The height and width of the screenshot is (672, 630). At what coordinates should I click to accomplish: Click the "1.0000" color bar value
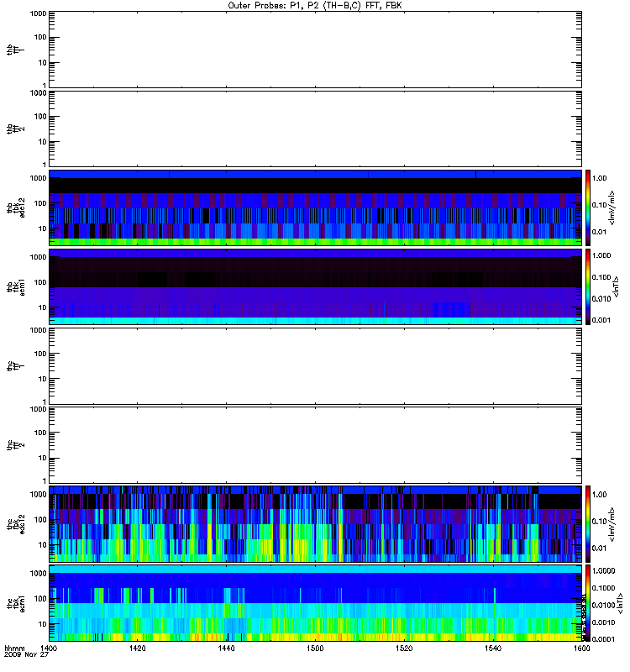point(603,571)
